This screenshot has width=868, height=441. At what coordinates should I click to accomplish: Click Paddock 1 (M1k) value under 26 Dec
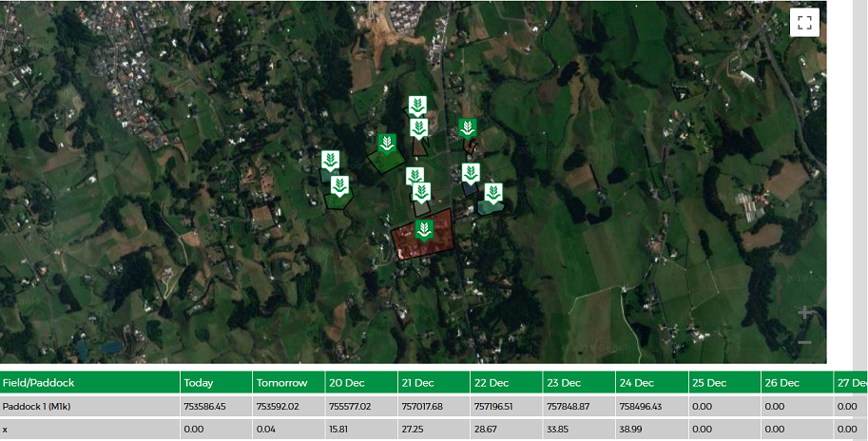pyautogui.click(x=775, y=407)
